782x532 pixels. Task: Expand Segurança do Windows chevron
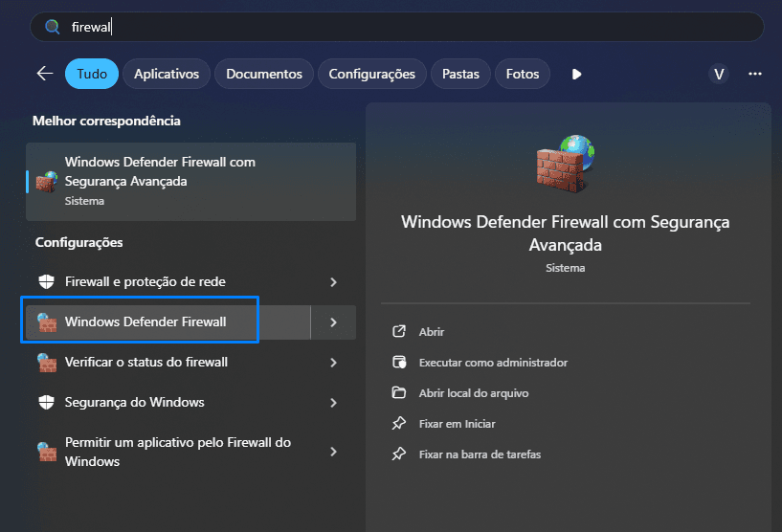coord(334,403)
